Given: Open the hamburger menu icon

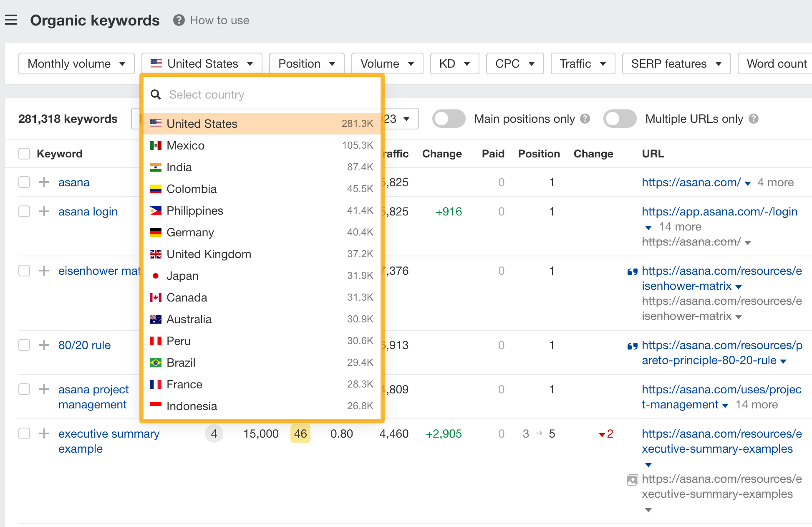Looking at the screenshot, I should 11,20.
